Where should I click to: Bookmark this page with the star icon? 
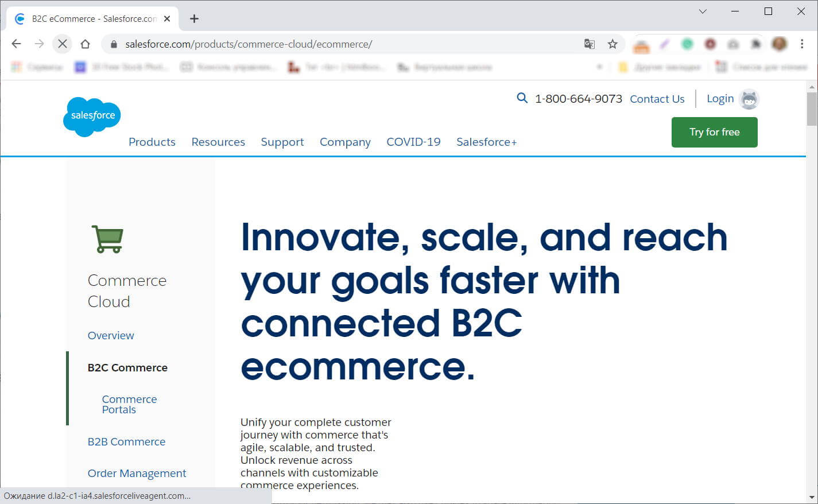click(612, 44)
